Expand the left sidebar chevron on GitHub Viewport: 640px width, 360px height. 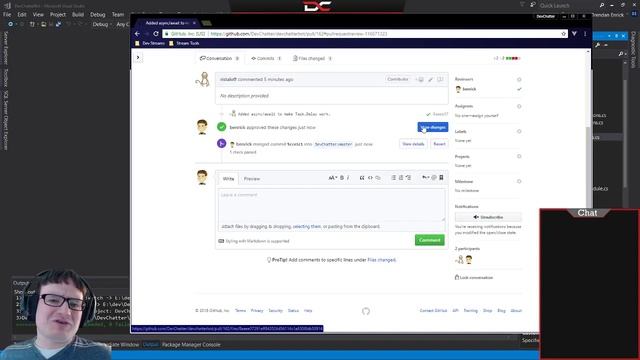pos(138,58)
